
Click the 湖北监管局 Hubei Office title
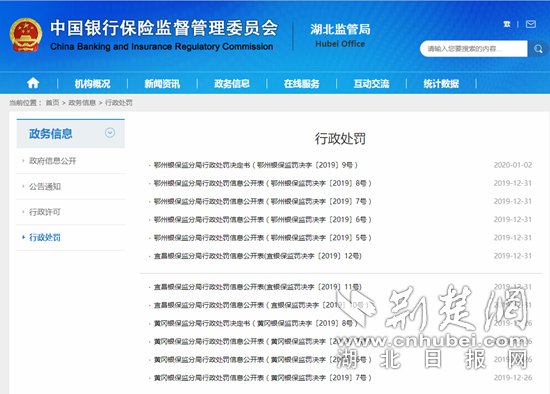click(340, 35)
